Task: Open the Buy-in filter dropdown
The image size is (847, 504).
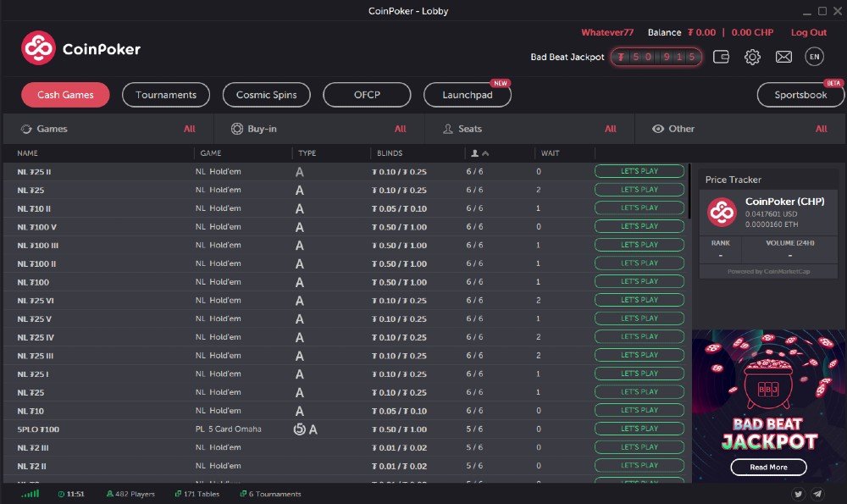Action: pos(319,129)
